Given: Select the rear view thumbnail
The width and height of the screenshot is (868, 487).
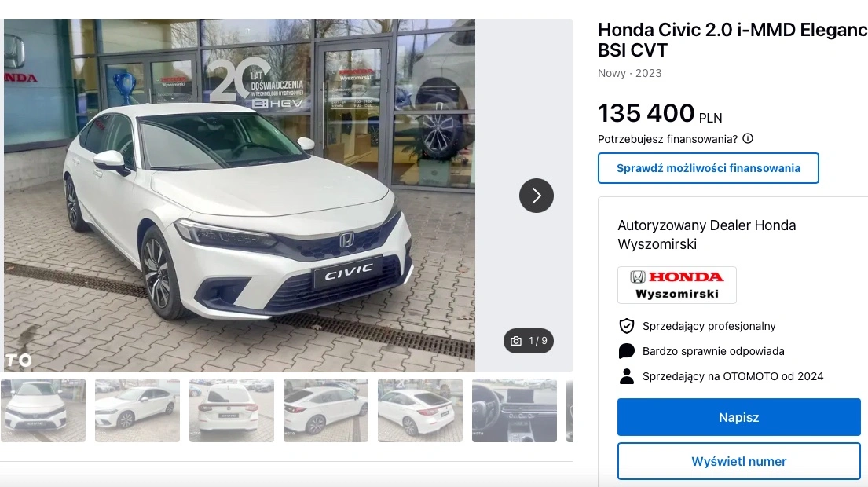Looking at the screenshot, I should [232, 410].
